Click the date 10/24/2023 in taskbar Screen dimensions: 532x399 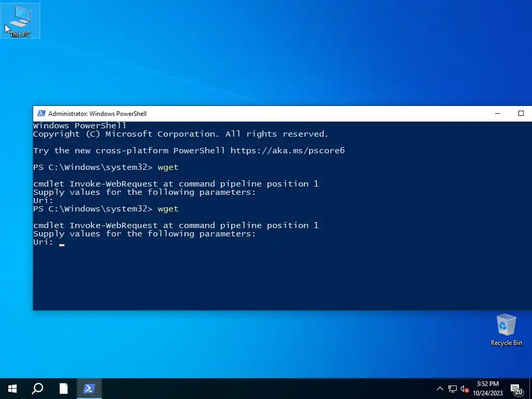click(x=487, y=393)
